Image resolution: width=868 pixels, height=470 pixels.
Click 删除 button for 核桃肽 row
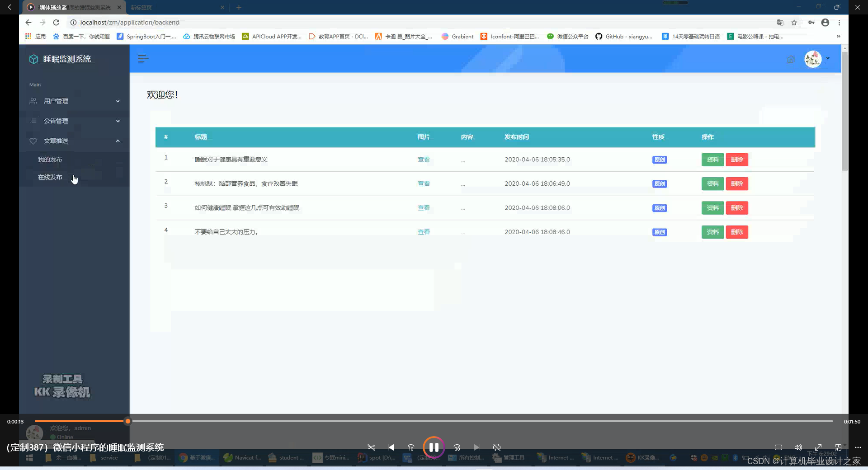[737, 183]
